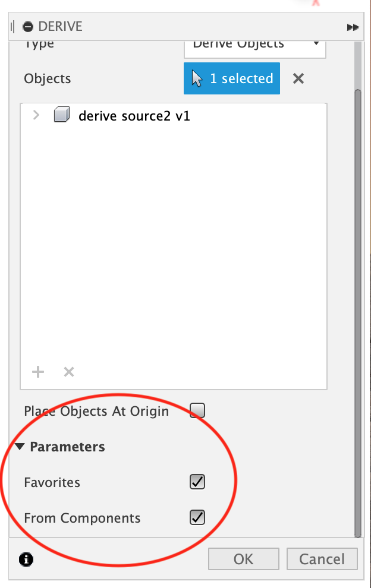Uncheck the Favorites parameters checkbox
The width and height of the screenshot is (371, 588).
197,482
